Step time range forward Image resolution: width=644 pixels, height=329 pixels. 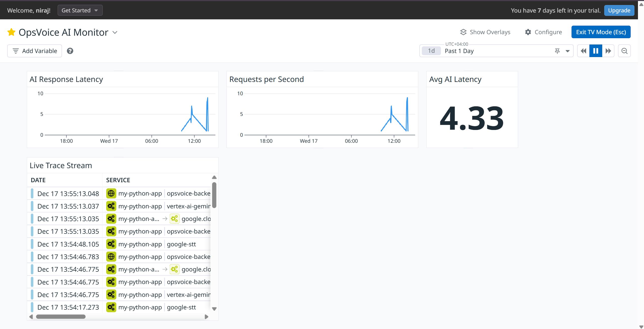coord(608,51)
